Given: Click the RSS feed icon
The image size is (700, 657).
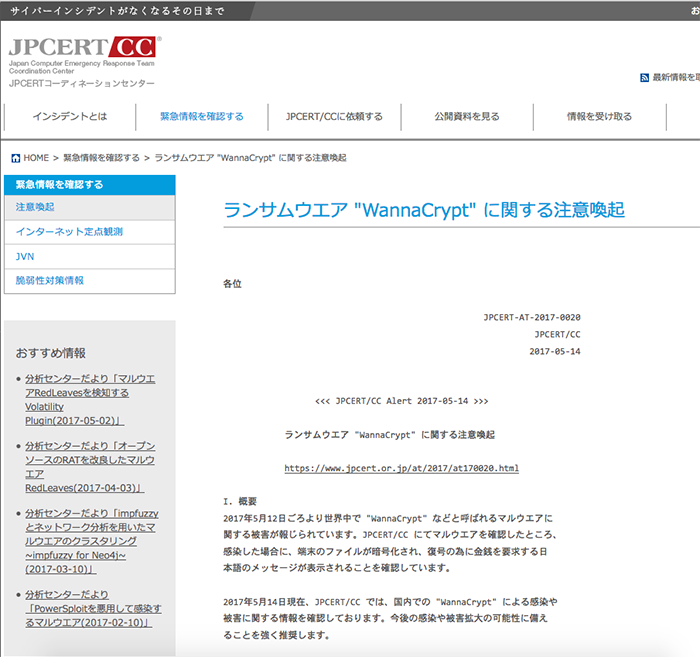Looking at the screenshot, I should pyautogui.click(x=644, y=78).
